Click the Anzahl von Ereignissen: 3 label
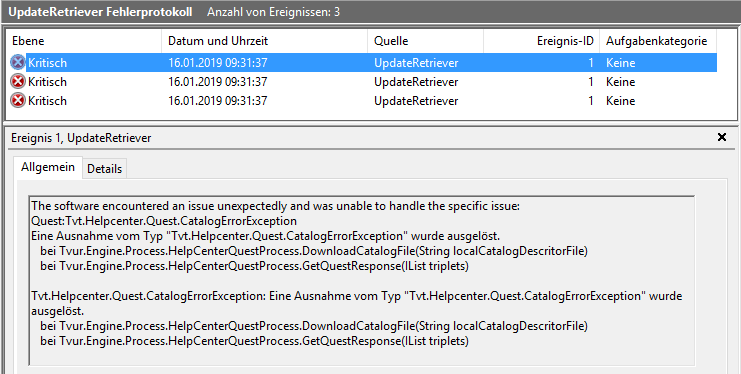 [x=273, y=12]
